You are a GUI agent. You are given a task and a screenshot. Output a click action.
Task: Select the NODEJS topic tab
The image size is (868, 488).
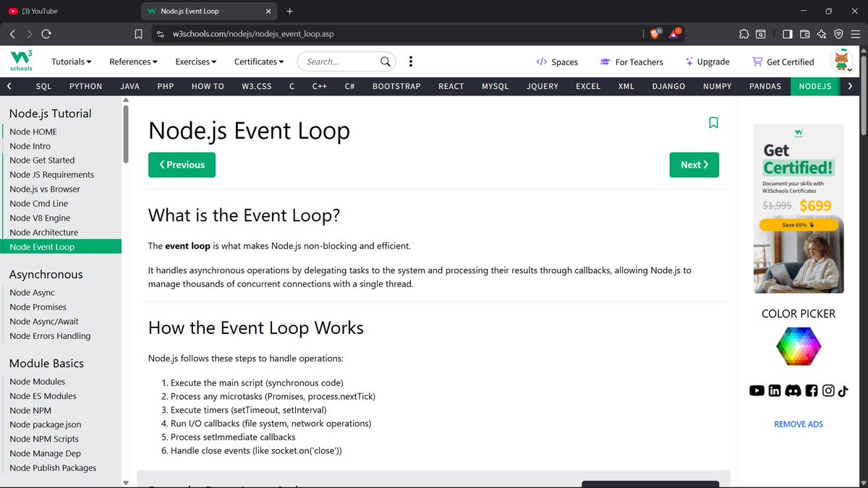point(815,86)
